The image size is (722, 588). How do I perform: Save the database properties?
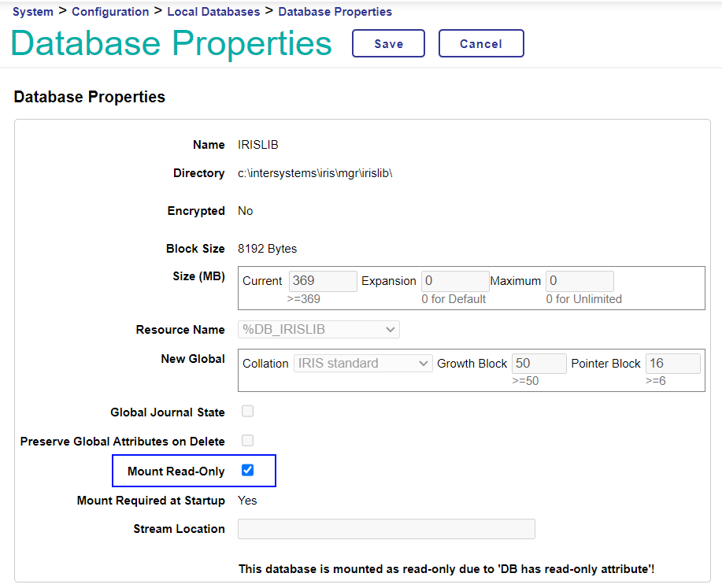coord(388,44)
